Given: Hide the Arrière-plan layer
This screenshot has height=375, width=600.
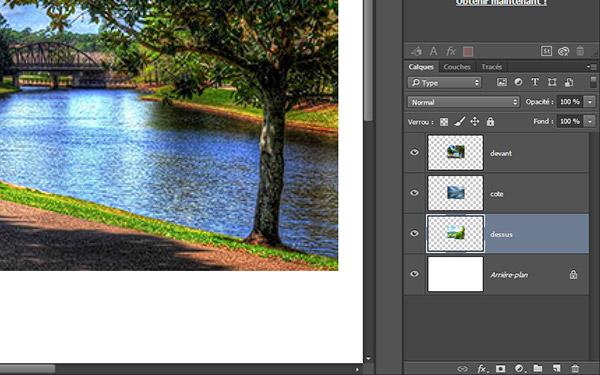Looking at the screenshot, I should point(414,274).
